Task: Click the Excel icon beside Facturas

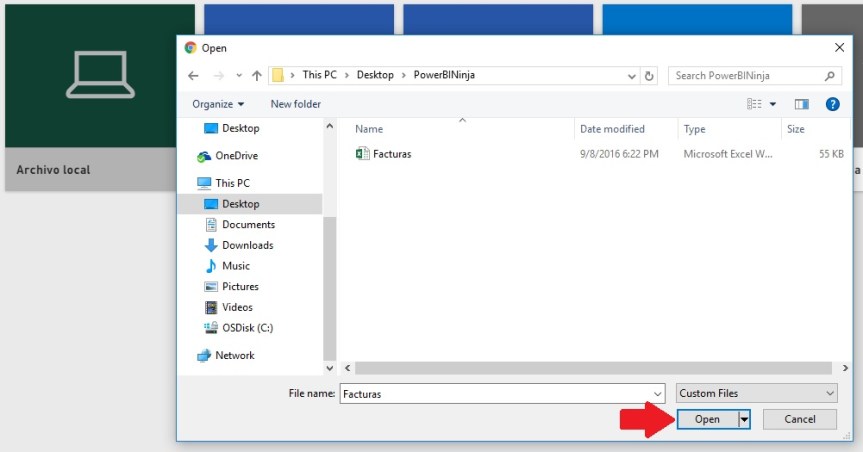Action: 362,154
